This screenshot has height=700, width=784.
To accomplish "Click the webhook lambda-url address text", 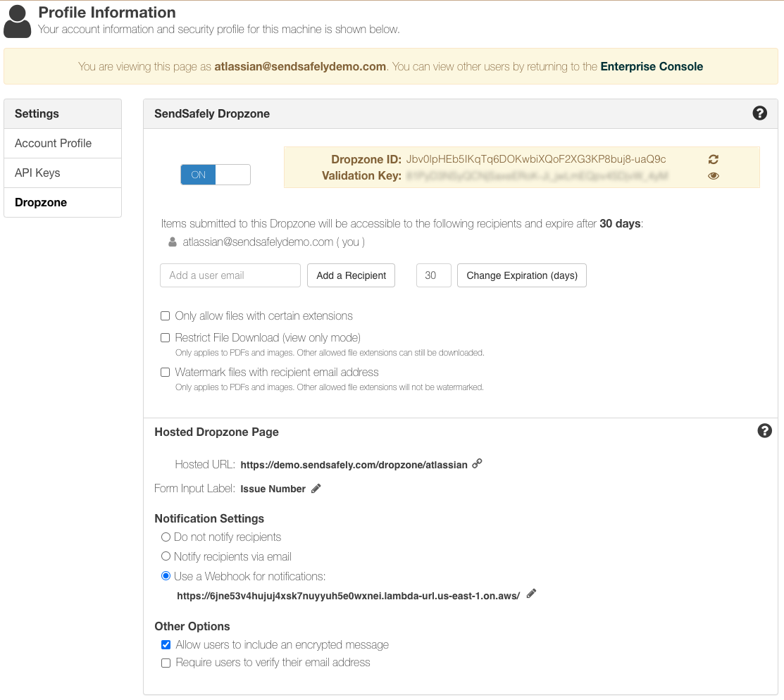I will coord(349,596).
